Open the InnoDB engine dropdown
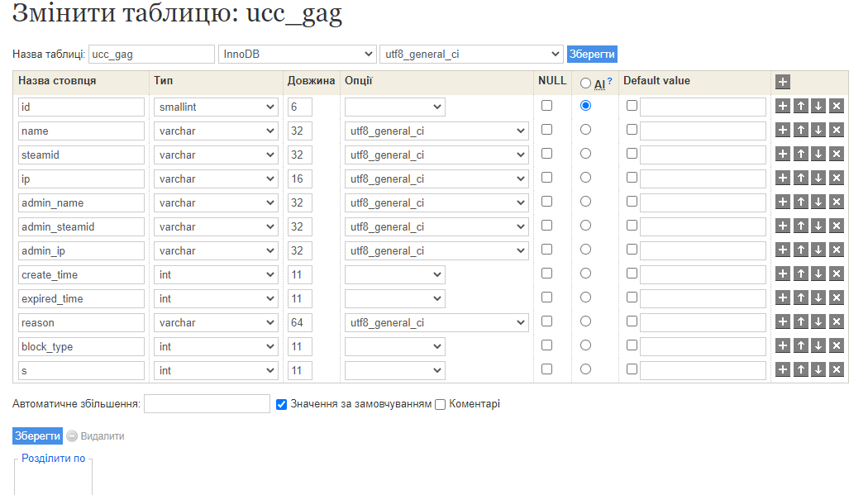The image size is (868, 495). pos(298,55)
